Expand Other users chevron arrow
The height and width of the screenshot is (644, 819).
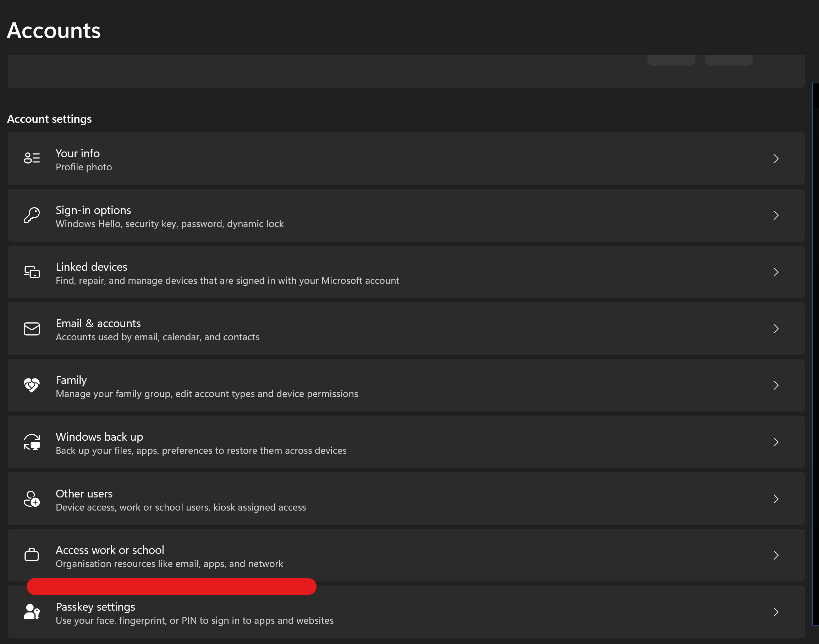[776, 499]
